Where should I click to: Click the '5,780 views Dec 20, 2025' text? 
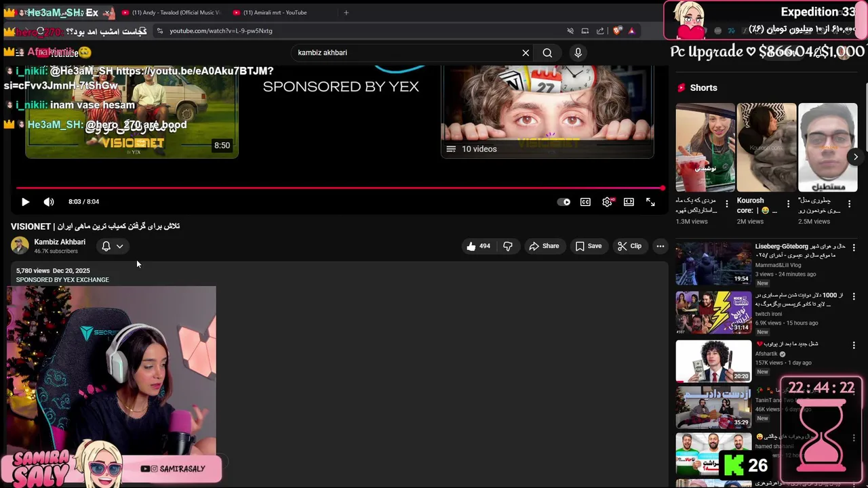tap(53, 271)
